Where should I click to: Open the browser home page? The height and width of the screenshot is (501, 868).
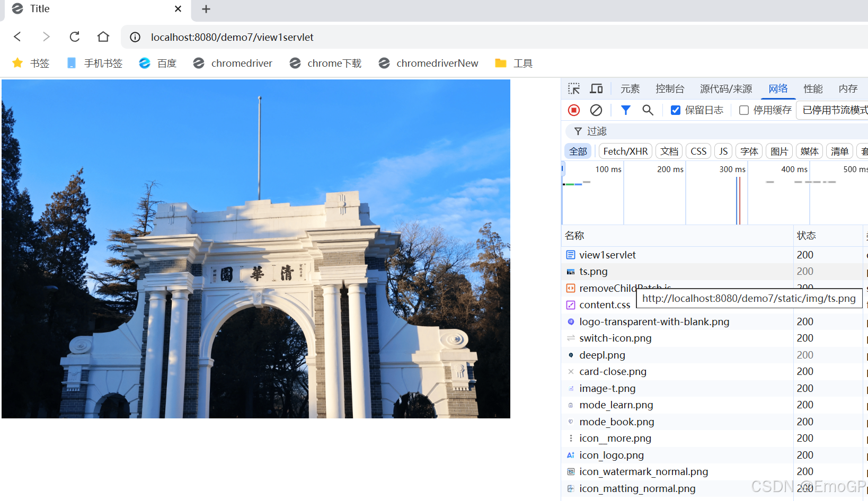coord(103,37)
